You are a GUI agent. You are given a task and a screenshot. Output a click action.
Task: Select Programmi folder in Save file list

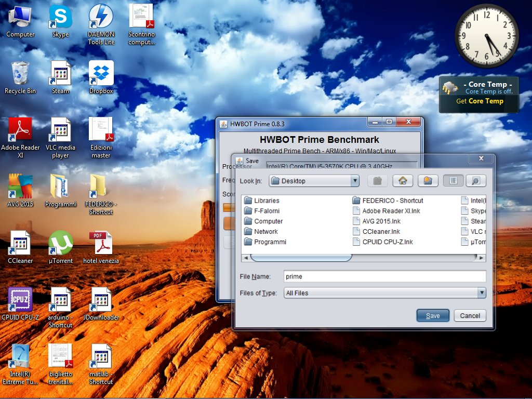pos(265,242)
